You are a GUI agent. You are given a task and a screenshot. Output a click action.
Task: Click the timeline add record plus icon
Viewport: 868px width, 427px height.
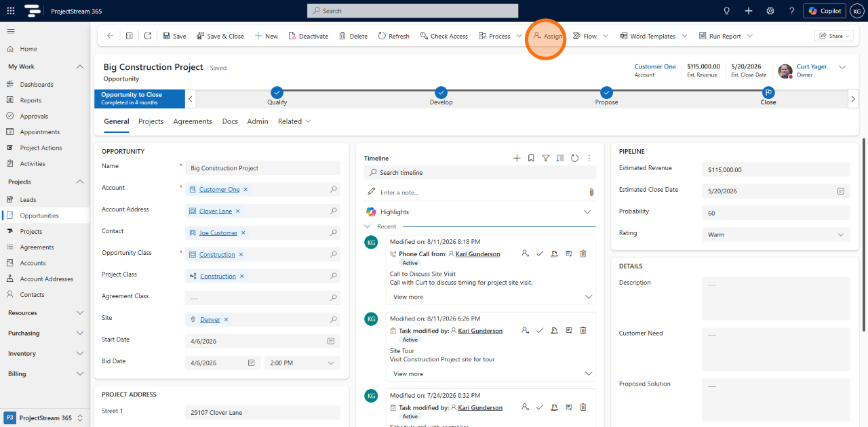517,158
